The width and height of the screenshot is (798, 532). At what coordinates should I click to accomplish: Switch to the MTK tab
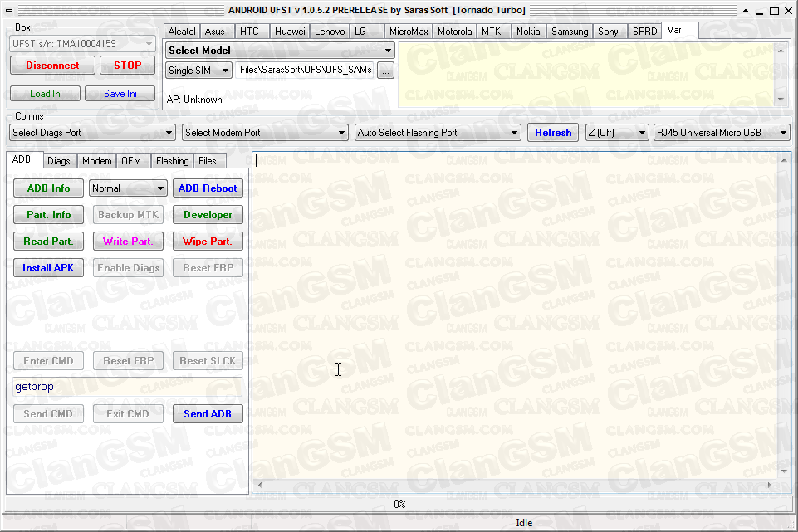click(492, 32)
